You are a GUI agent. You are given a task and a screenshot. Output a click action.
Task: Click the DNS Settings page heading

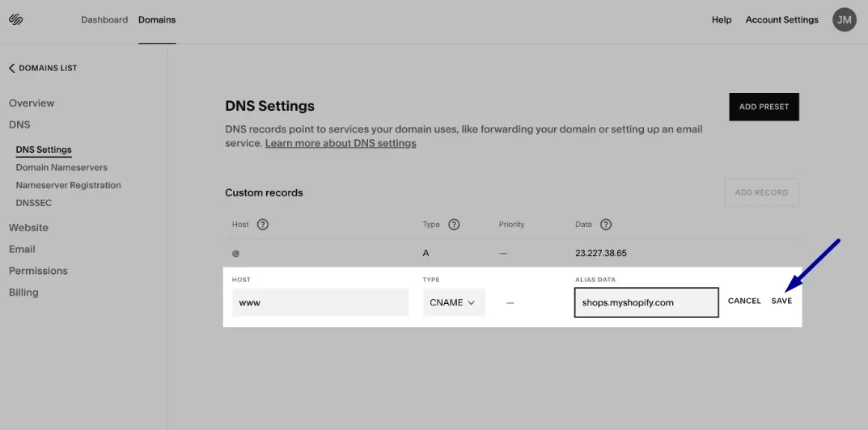(x=269, y=106)
